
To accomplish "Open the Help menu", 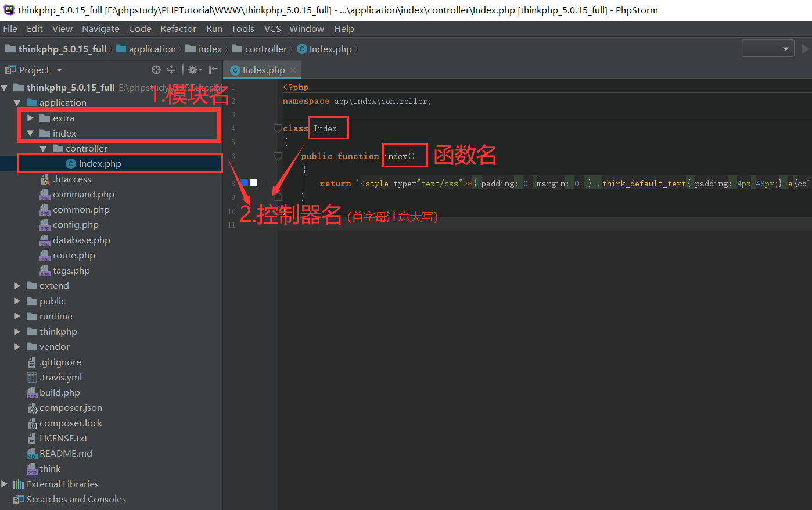I will [344, 28].
